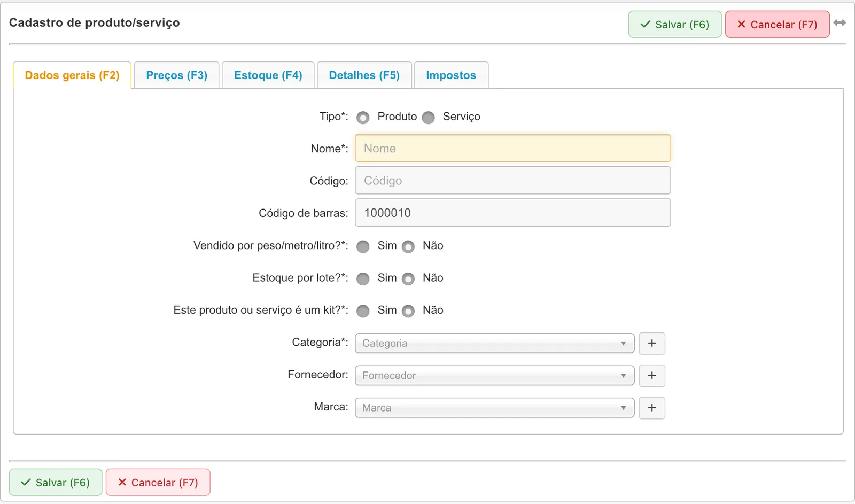The height and width of the screenshot is (504, 855).
Task: Click the bottom Salvar (F6) button
Action: coord(56,483)
